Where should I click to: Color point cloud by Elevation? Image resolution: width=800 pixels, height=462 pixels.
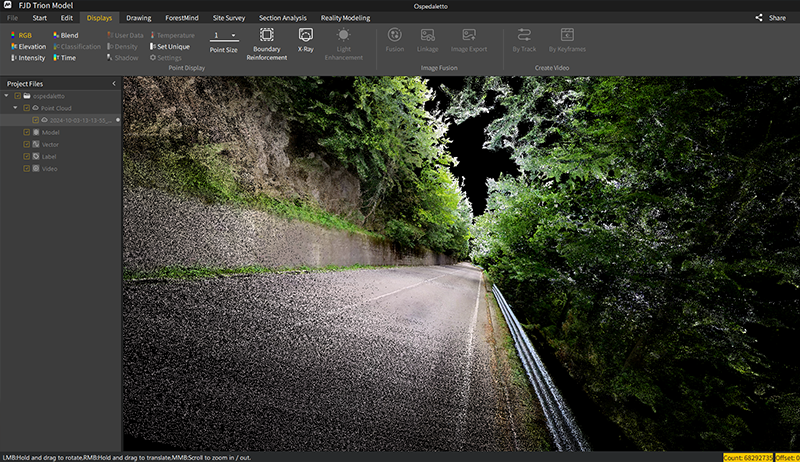click(x=27, y=46)
